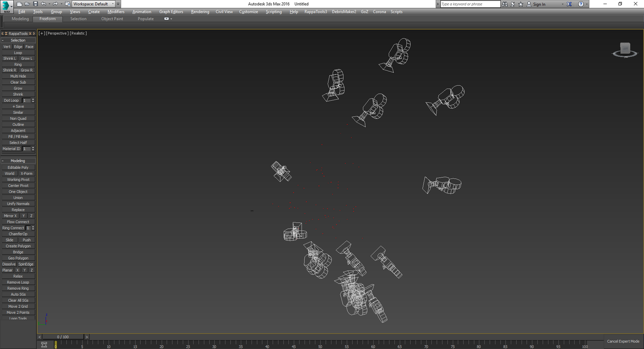This screenshot has width=644, height=349.
Task: Close the RappaTools panel
Action: tap(30, 34)
